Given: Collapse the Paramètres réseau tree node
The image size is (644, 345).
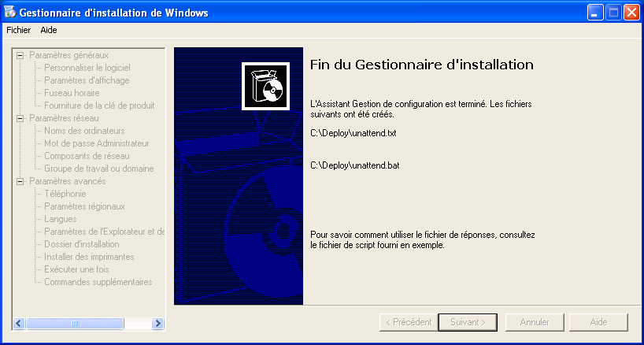Looking at the screenshot, I should pyautogui.click(x=20, y=118).
